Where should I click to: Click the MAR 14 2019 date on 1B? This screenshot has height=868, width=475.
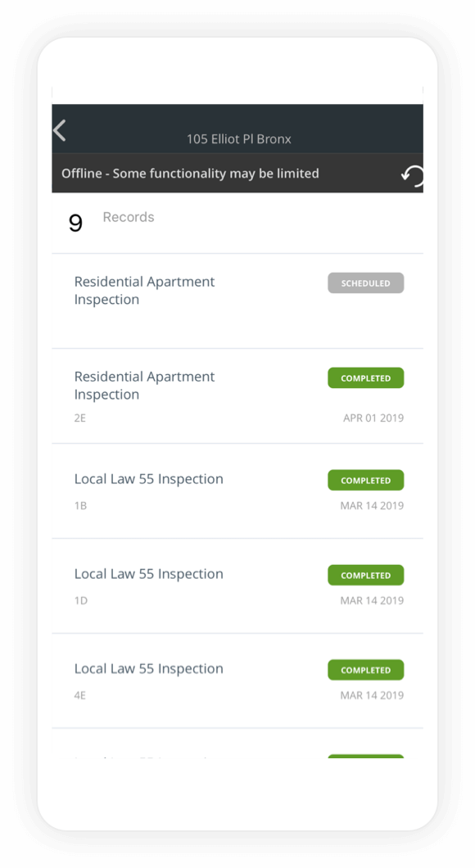click(372, 505)
